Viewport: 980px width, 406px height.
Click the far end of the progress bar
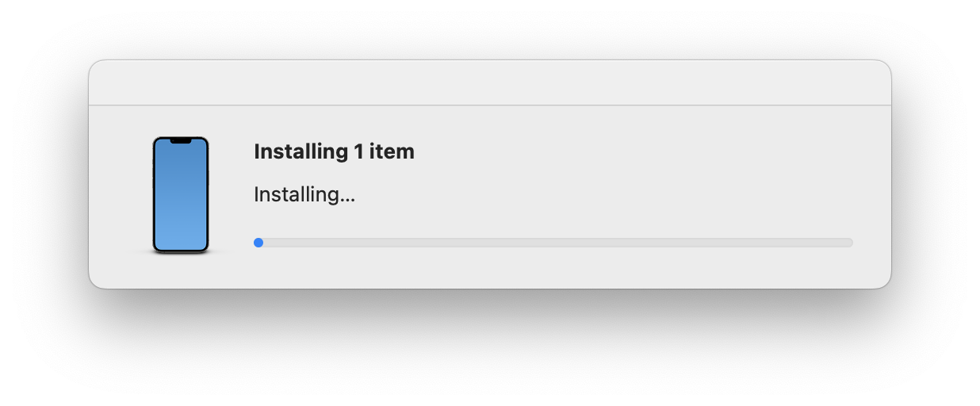(849, 243)
